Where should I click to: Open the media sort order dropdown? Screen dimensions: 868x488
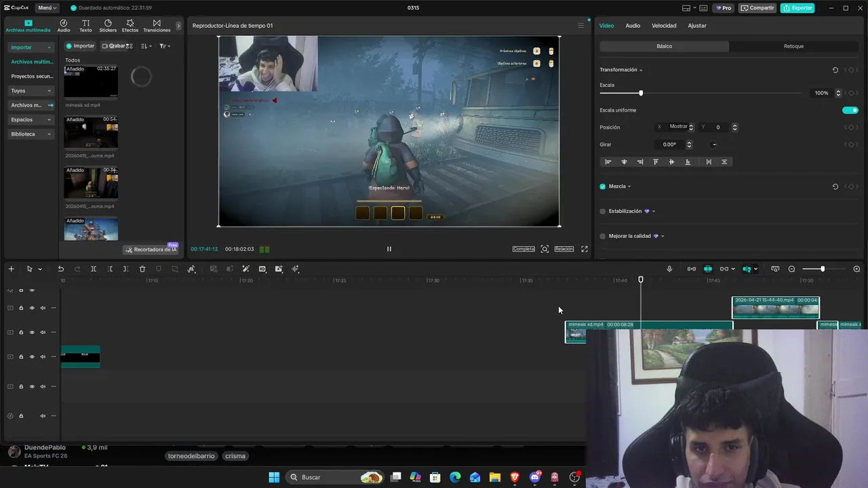pos(146,46)
